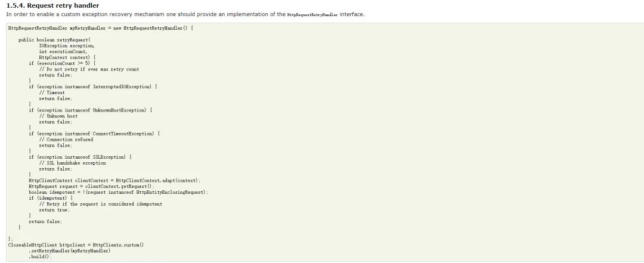Click the UnknownHostException condition line
This screenshot has width=644, height=263.
tap(91, 110)
